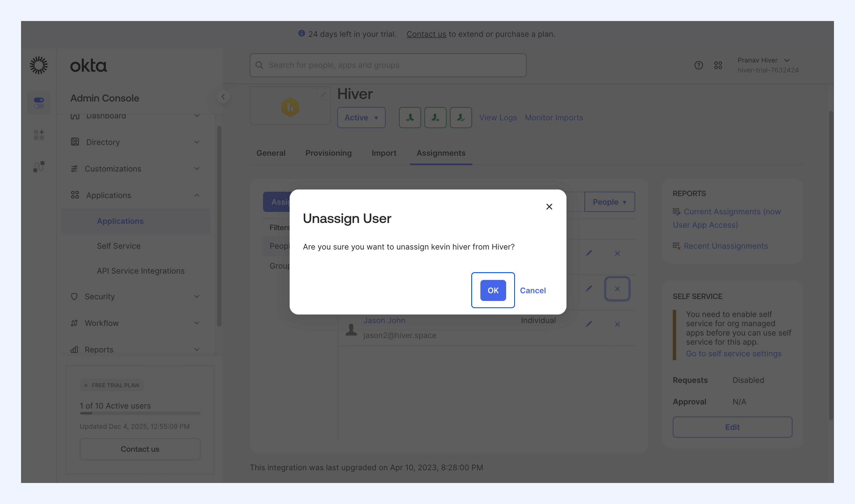Click the sidebar vertical scrollbar
Image resolution: width=855 pixels, height=504 pixels.
pos(219,226)
